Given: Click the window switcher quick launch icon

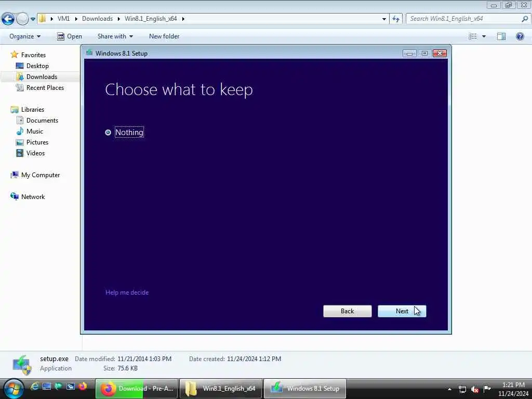Looking at the screenshot, I should (x=71, y=387).
